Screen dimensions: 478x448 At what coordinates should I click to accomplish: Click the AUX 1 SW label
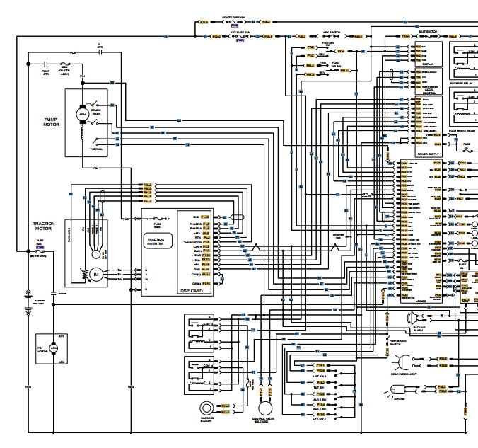(320, 399)
